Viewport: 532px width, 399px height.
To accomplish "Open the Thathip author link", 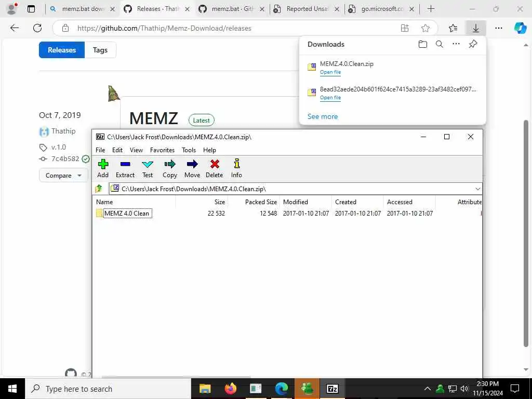I will tap(63, 131).
